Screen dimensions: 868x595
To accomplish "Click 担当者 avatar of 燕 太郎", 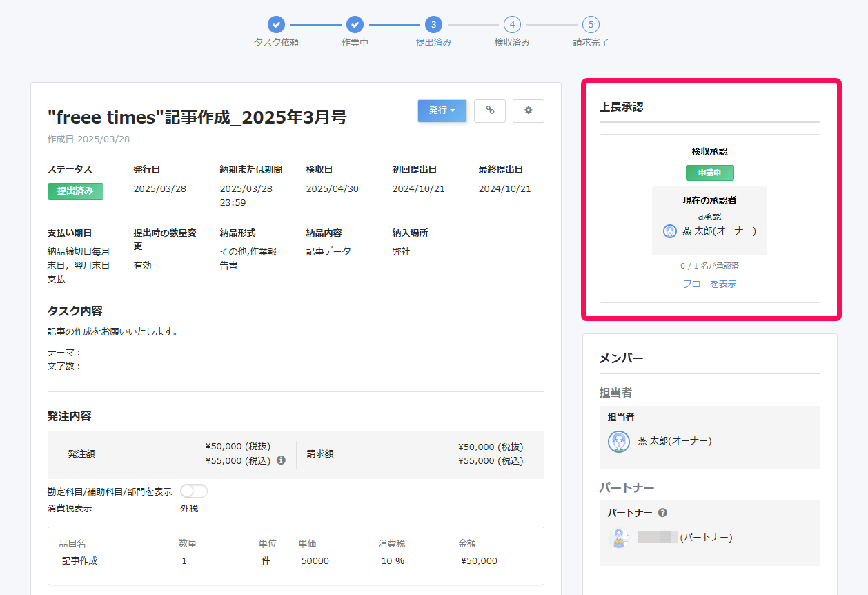I will click(x=619, y=441).
